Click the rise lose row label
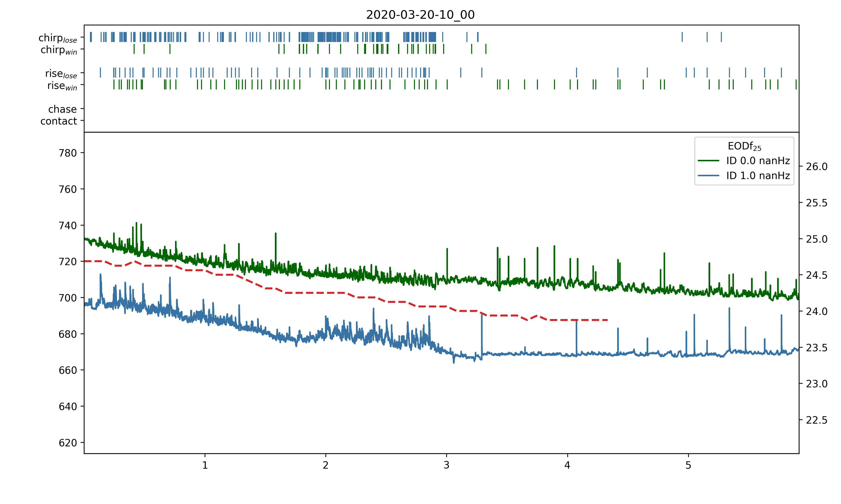This screenshot has width=841, height=504. coord(61,74)
